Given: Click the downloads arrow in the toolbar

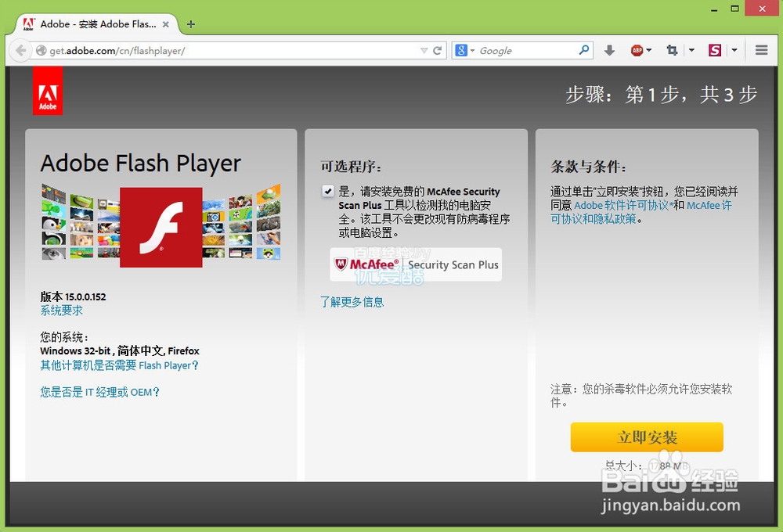Looking at the screenshot, I should [610, 49].
